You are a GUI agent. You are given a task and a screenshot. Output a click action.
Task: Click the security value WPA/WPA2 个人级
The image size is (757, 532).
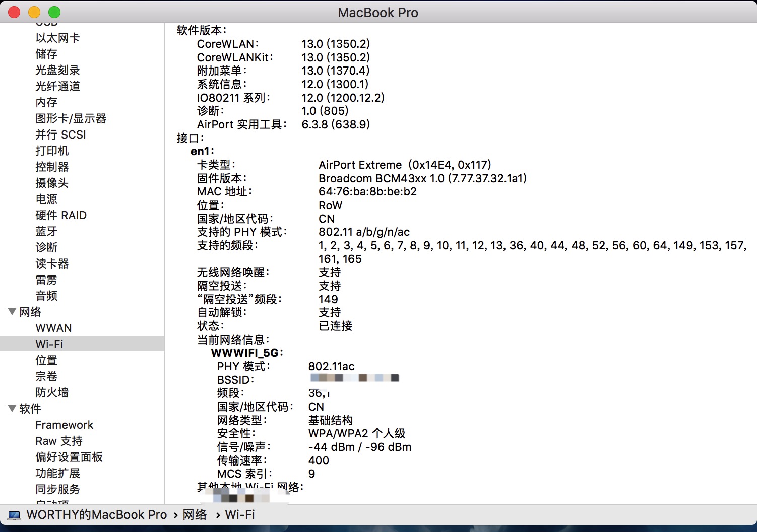tap(357, 433)
